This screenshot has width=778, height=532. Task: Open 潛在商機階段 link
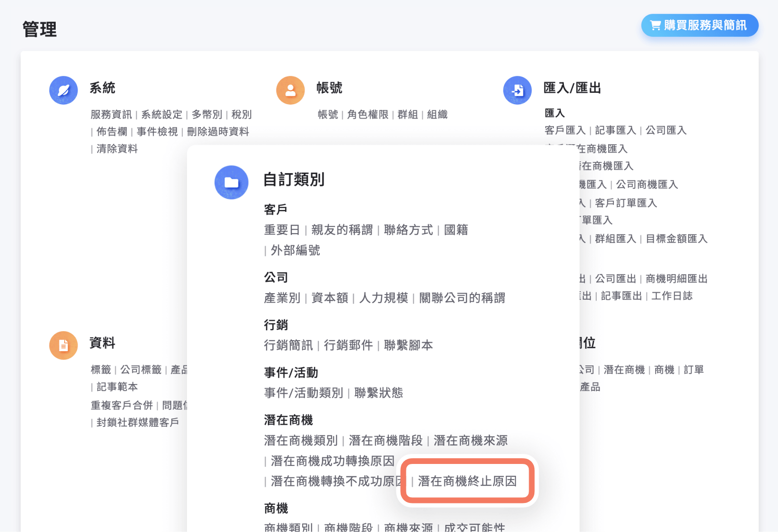point(386,441)
